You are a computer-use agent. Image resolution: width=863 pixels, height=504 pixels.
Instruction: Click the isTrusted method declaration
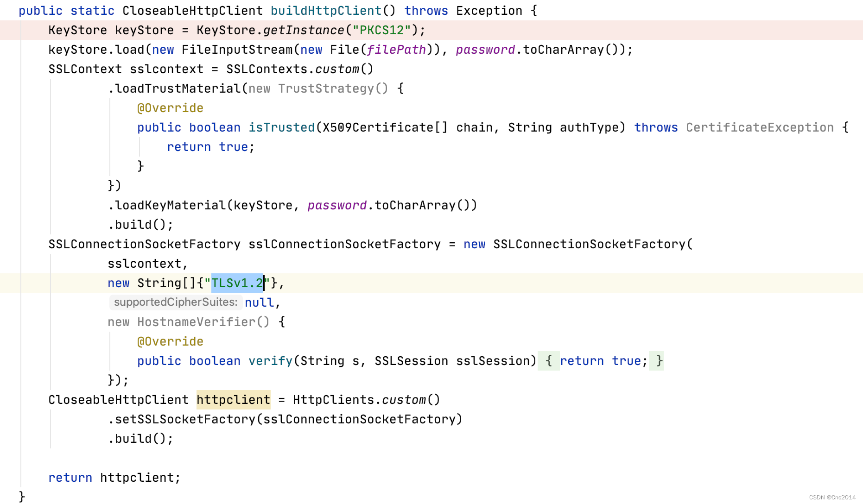point(281,127)
